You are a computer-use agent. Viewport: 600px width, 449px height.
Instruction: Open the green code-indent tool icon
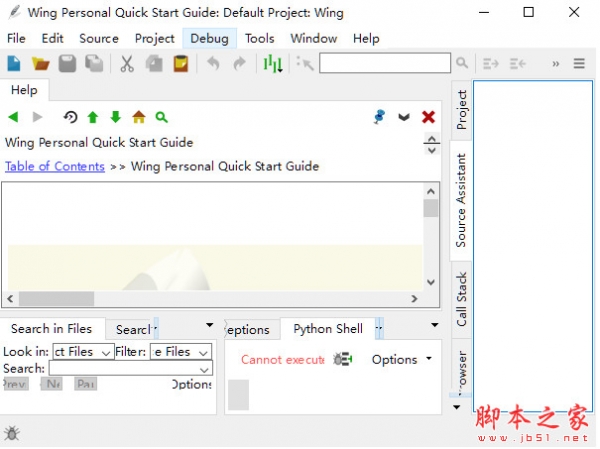[273, 64]
